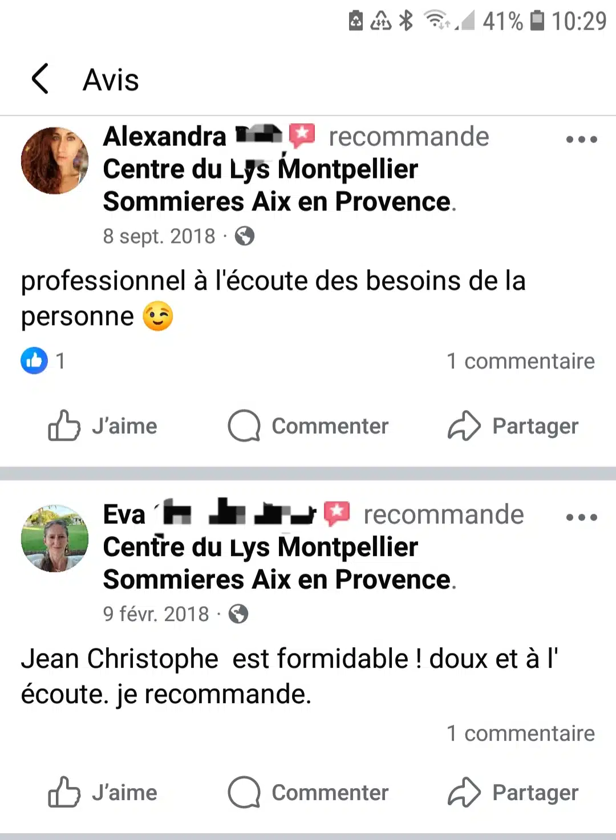Tap Alexandra's name in the review header
The height and width of the screenshot is (840, 616).
pyautogui.click(x=165, y=137)
